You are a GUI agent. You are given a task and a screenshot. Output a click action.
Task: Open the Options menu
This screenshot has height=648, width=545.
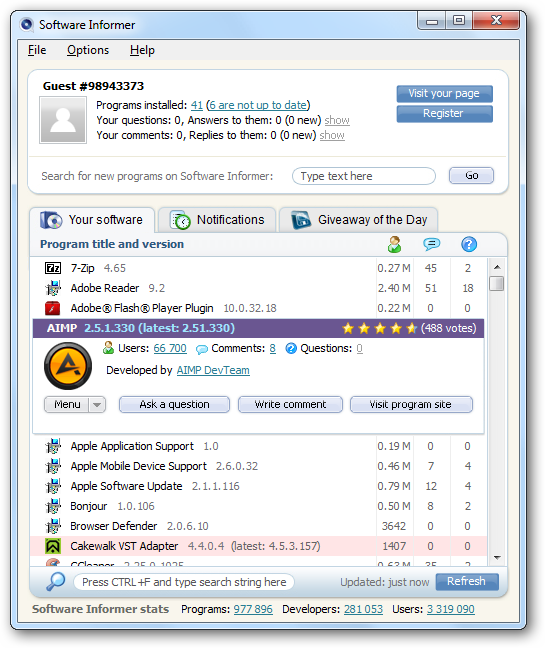click(x=88, y=50)
